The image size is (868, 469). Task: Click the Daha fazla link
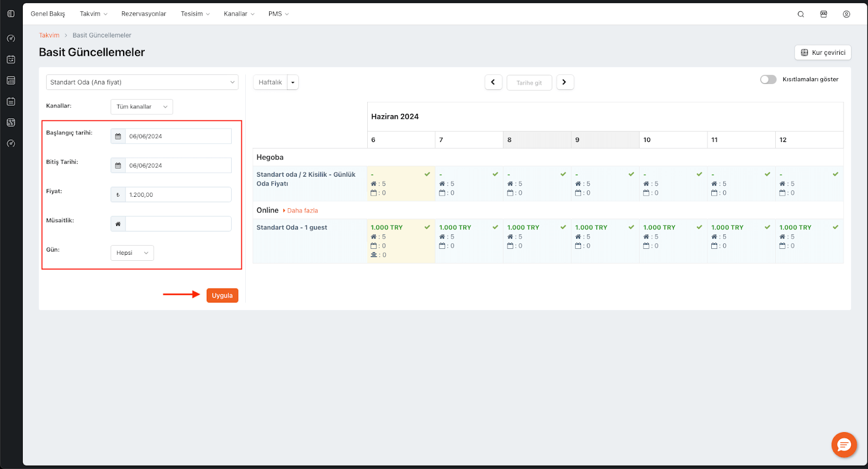click(x=302, y=210)
